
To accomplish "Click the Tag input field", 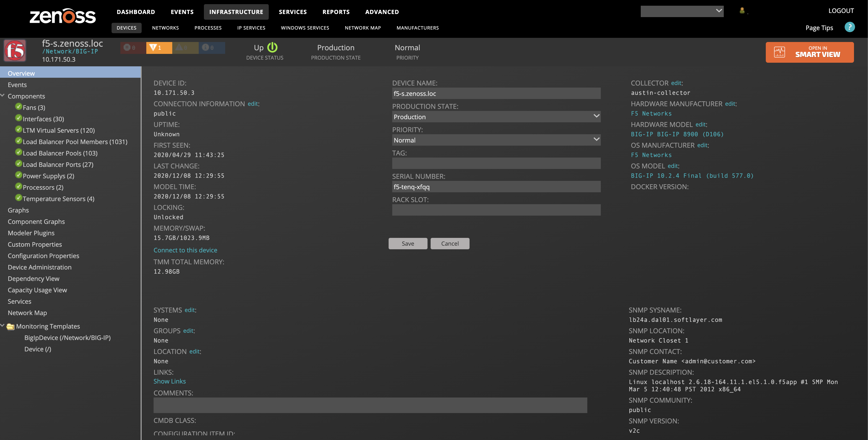I will pos(496,163).
